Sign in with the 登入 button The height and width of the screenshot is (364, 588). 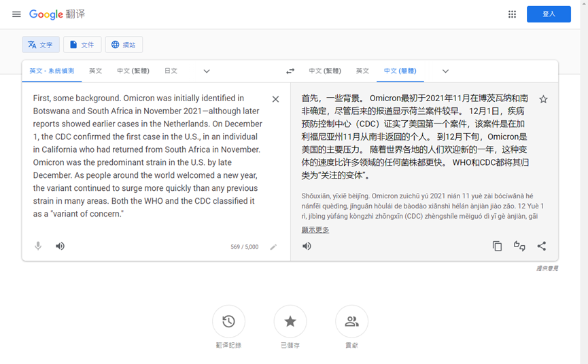tap(549, 14)
